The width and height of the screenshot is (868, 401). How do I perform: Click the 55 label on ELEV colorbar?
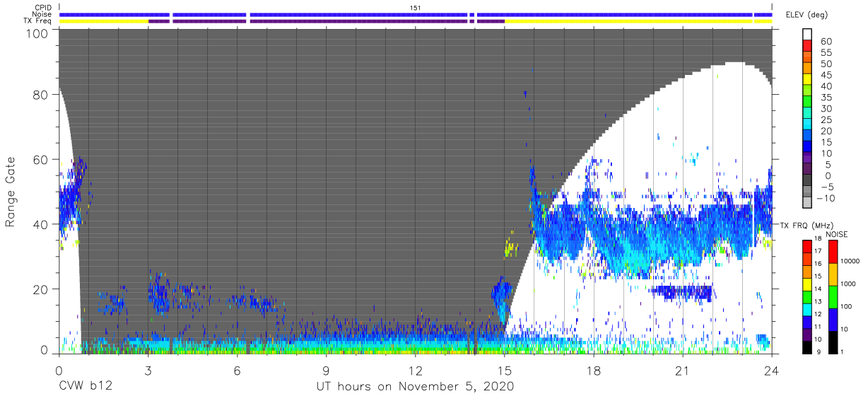(x=826, y=53)
